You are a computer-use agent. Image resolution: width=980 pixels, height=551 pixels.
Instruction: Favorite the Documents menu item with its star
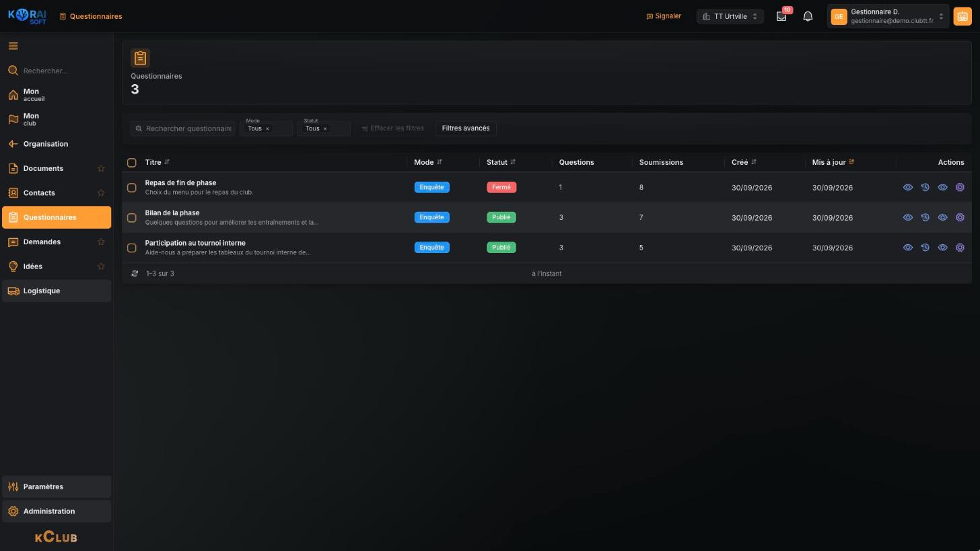(101, 168)
